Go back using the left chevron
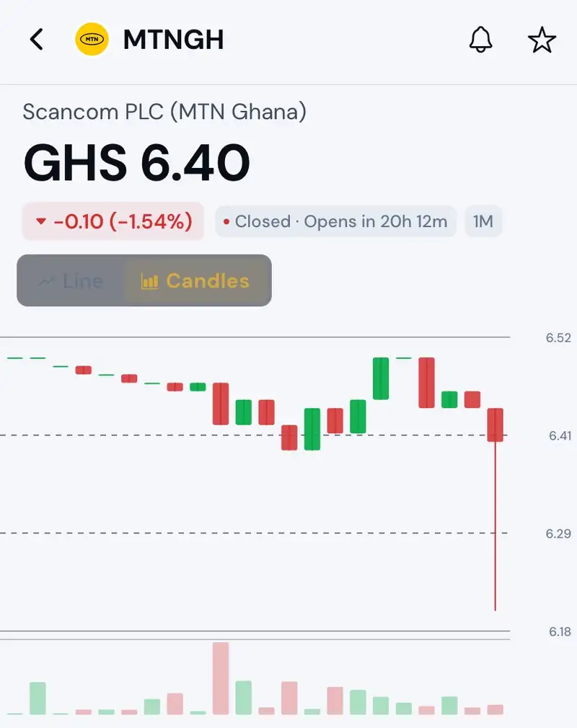 tap(36, 40)
